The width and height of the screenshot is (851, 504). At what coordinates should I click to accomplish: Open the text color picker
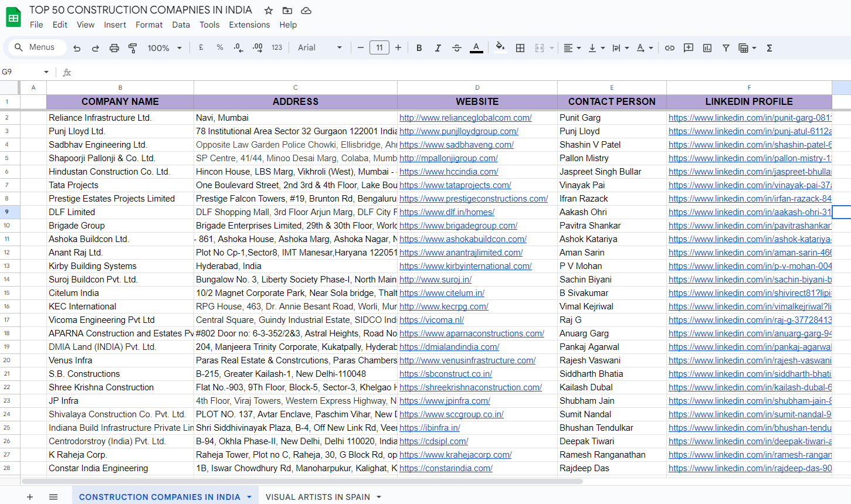476,48
